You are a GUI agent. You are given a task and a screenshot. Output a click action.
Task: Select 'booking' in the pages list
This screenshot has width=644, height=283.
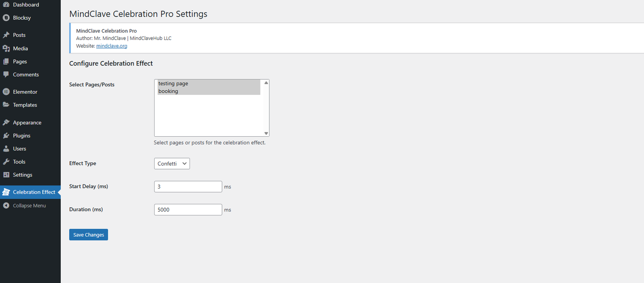pos(168,91)
